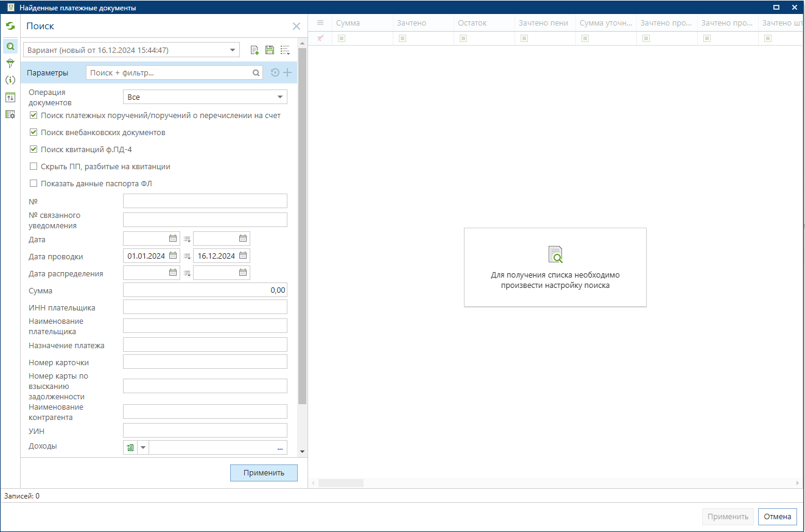Open the calendar for the Дата распределения end field

point(243,273)
